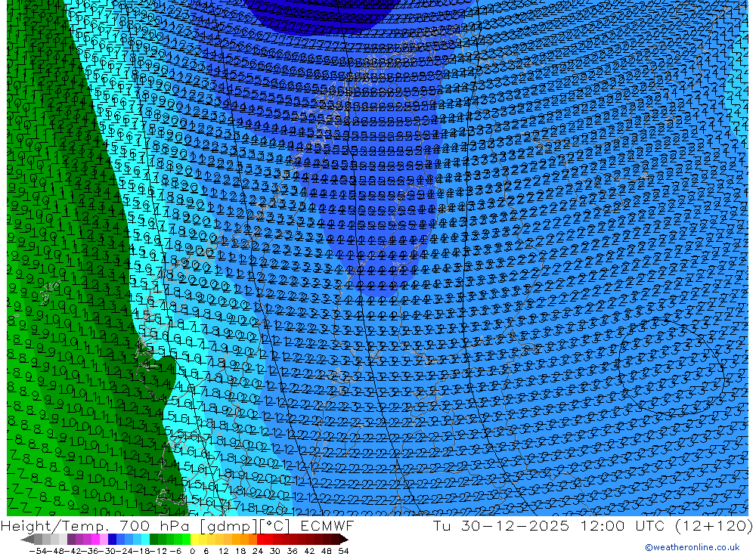Image resolution: width=756 pixels, height=554 pixels.
Task: Select the "12:00 UTC" time text
Action: coord(622,525)
